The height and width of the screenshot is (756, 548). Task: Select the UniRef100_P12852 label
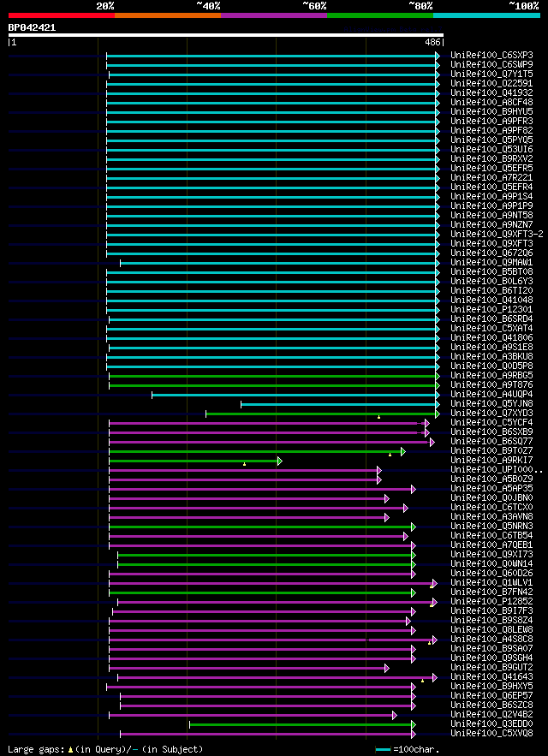(x=491, y=602)
